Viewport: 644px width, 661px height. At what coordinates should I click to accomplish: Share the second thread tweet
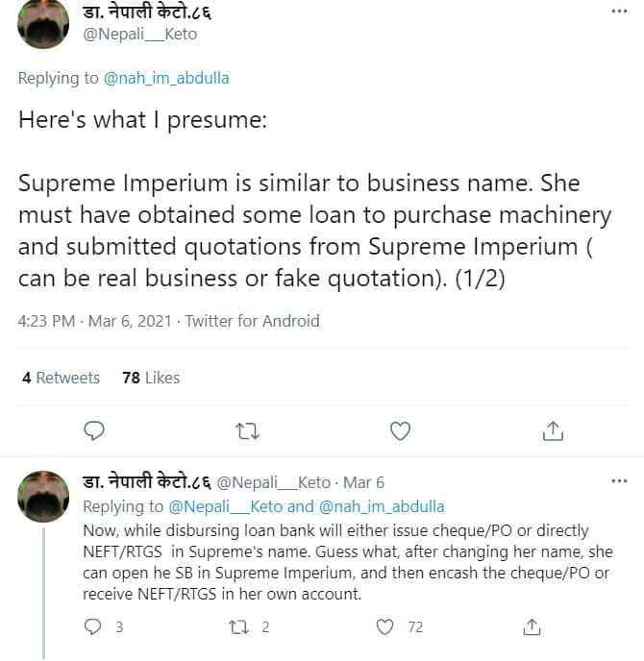(x=532, y=627)
